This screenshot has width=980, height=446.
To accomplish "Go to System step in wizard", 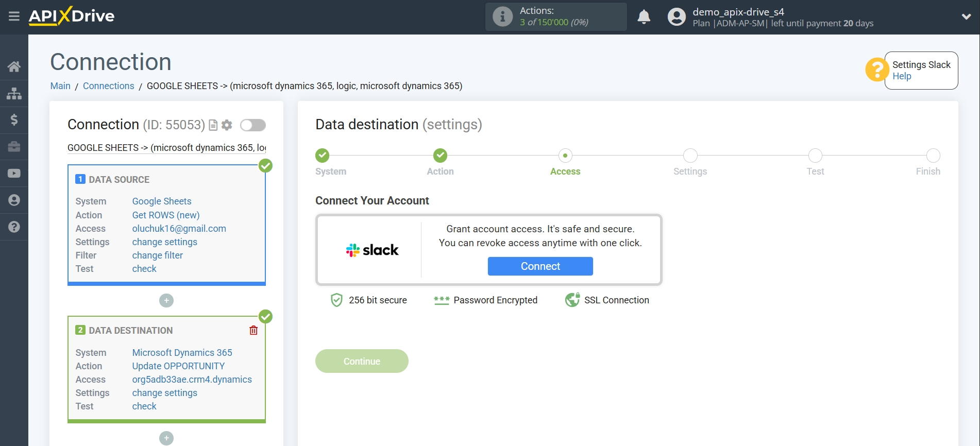I will click(x=323, y=156).
